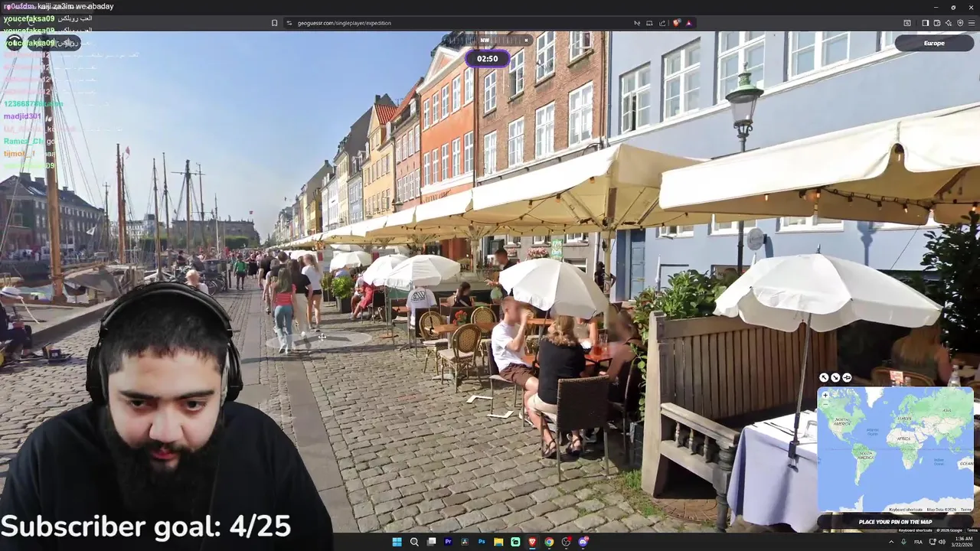The image size is (980, 551).
Task: Switch to Brave browser on the taskbar
Action: pos(532,542)
